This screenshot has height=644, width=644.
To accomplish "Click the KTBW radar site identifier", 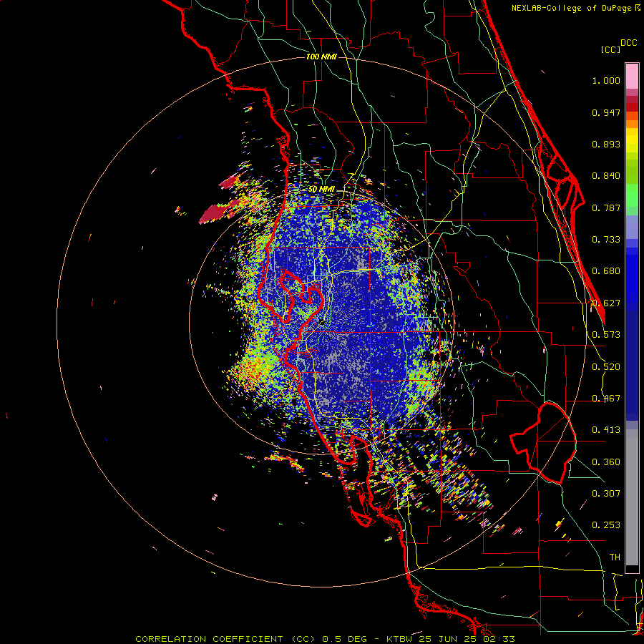I will tap(399, 639).
